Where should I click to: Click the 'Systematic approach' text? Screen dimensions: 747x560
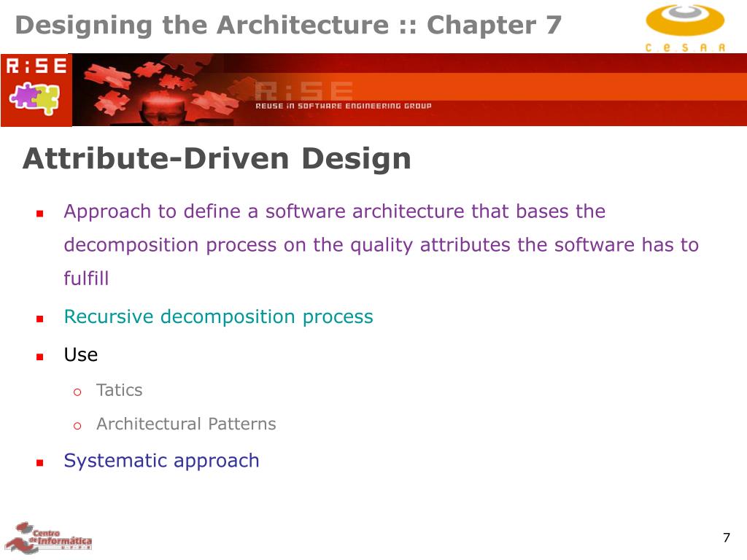tap(162, 460)
